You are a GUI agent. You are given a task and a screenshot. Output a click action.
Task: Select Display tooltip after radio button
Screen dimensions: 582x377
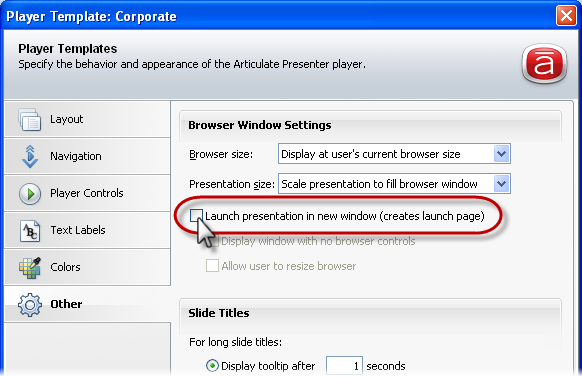212,366
